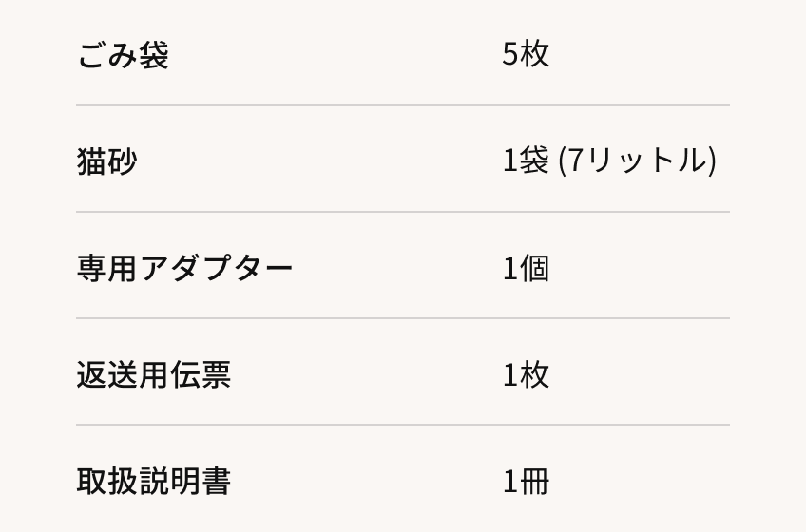Viewport: 806px width, 532px height.
Task: Click the ごみ袋 item label
Action: click(x=122, y=55)
